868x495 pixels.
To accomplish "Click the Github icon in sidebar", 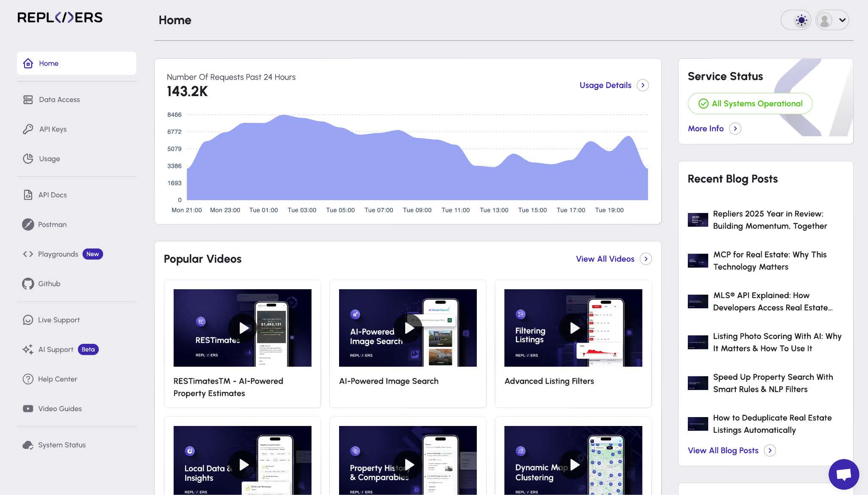I will pyautogui.click(x=28, y=284).
